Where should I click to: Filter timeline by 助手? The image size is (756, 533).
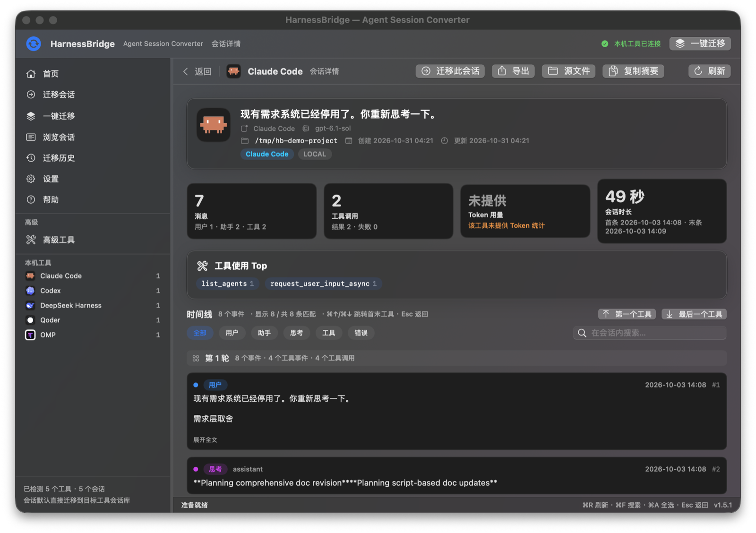pos(264,333)
